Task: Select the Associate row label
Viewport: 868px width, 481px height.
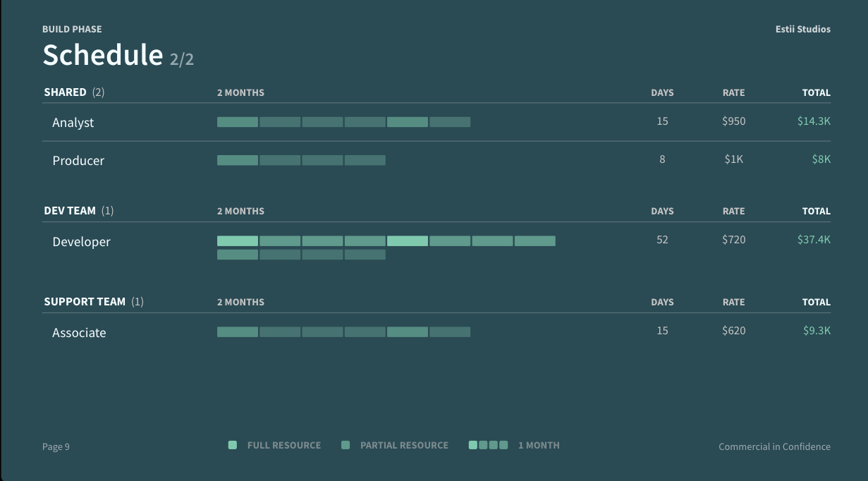Action: click(79, 333)
